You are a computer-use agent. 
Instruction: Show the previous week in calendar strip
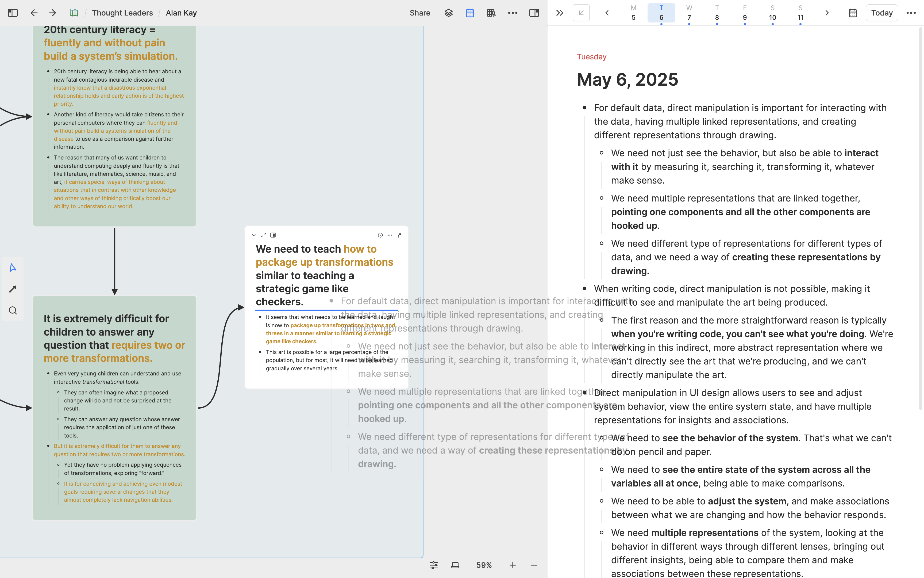tap(607, 13)
